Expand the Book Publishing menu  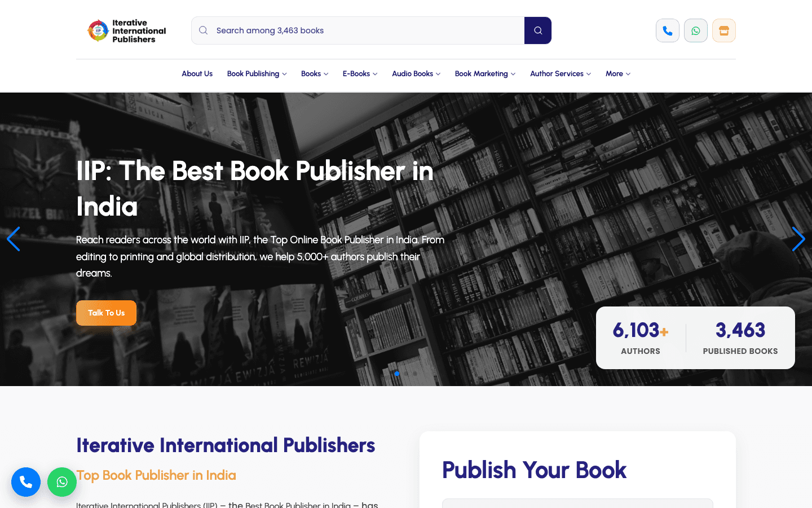click(x=257, y=74)
